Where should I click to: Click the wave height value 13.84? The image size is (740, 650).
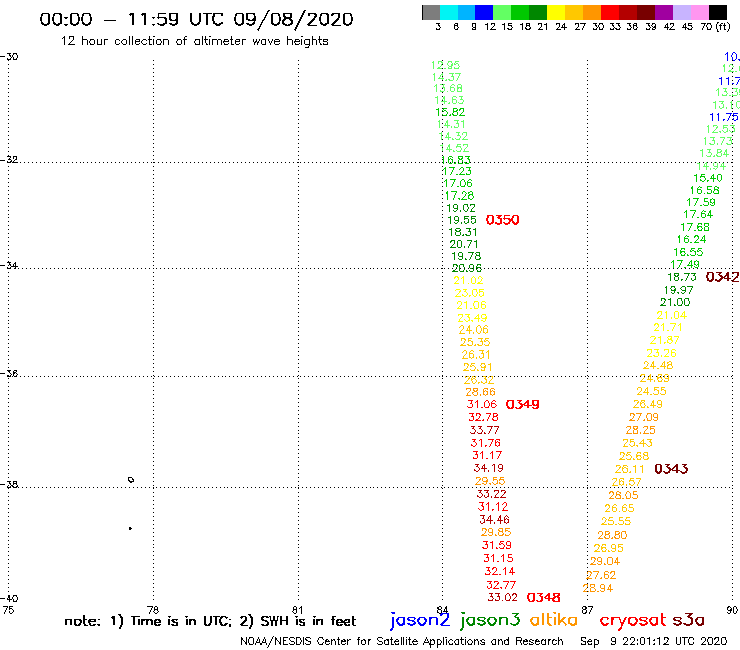tap(714, 153)
